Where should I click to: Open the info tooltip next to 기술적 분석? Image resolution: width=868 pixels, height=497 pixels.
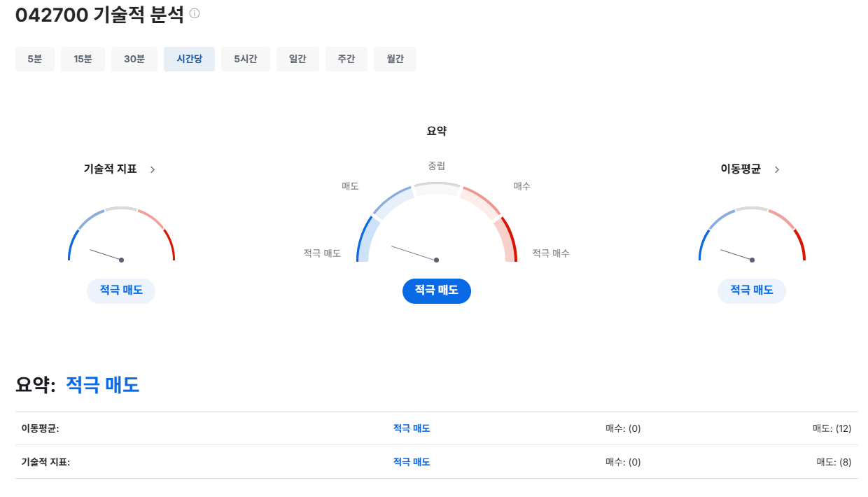tap(194, 14)
